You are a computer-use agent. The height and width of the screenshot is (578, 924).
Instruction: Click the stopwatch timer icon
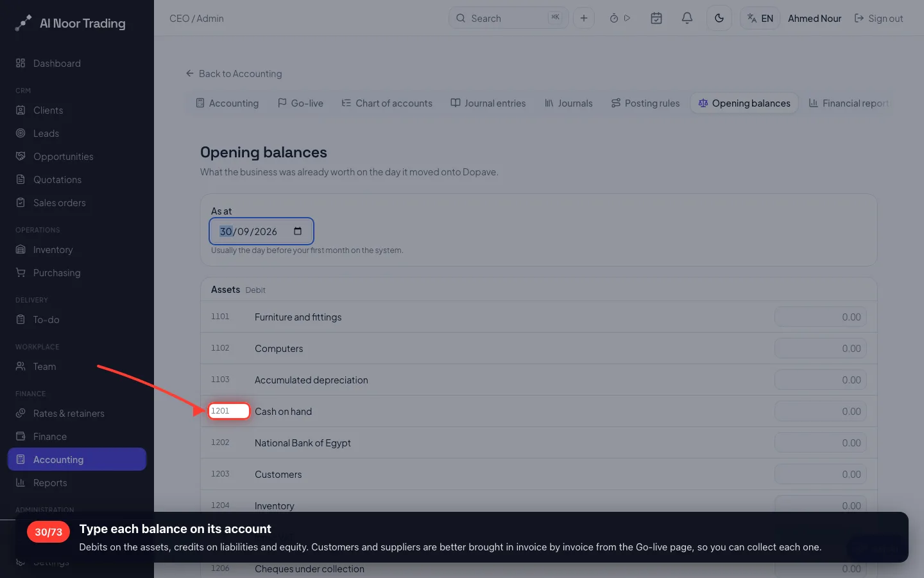613,18
